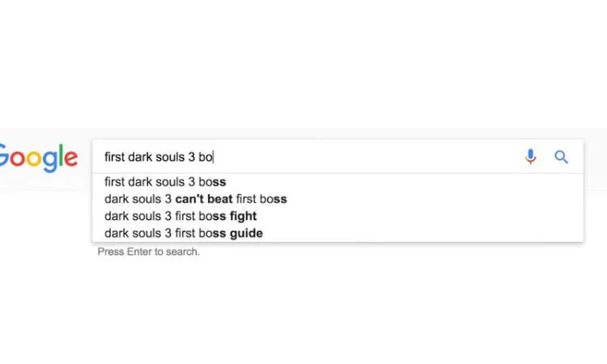Select suggestion "first dark souls 3 boss"
The height and width of the screenshot is (364, 607).
[165, 182]
